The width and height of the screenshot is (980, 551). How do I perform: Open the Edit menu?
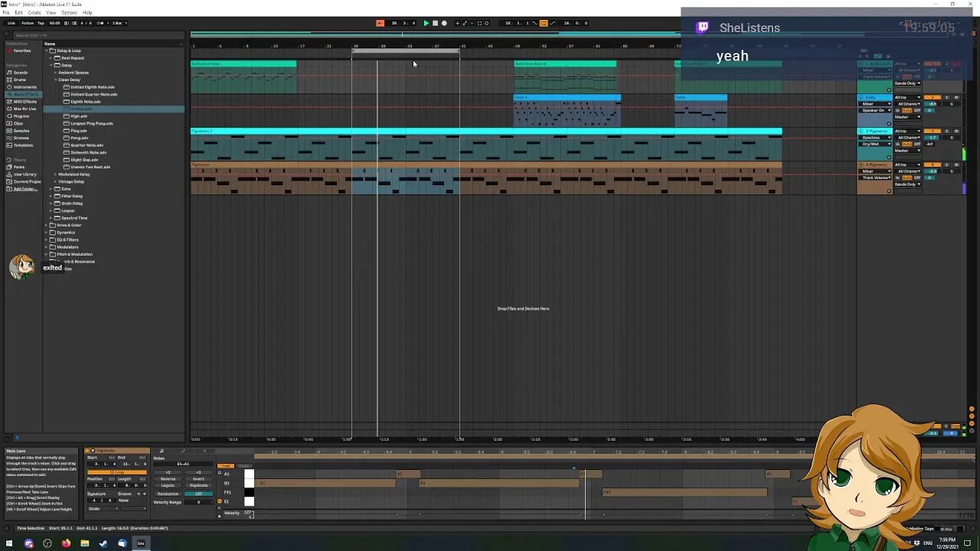point(18,12)
